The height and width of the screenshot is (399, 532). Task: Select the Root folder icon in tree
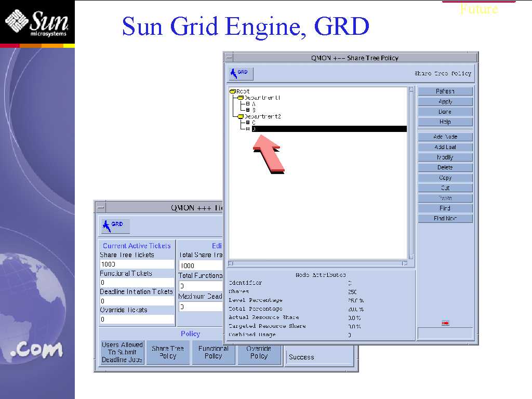pos(232,91)
